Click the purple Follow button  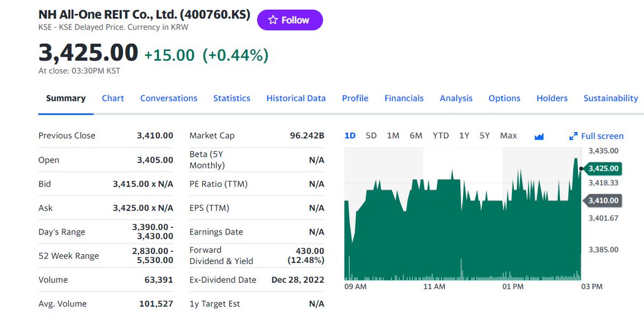pos(290,20)
